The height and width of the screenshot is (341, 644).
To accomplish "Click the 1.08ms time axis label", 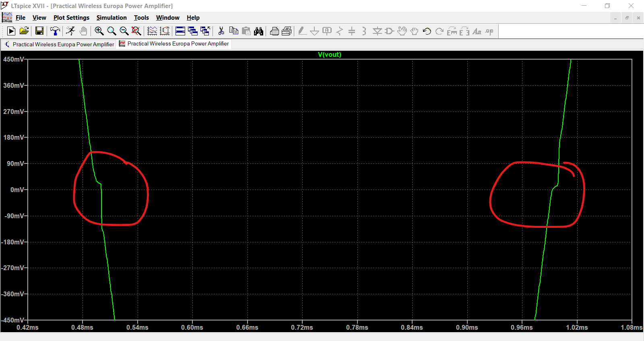I will [632, 327].
